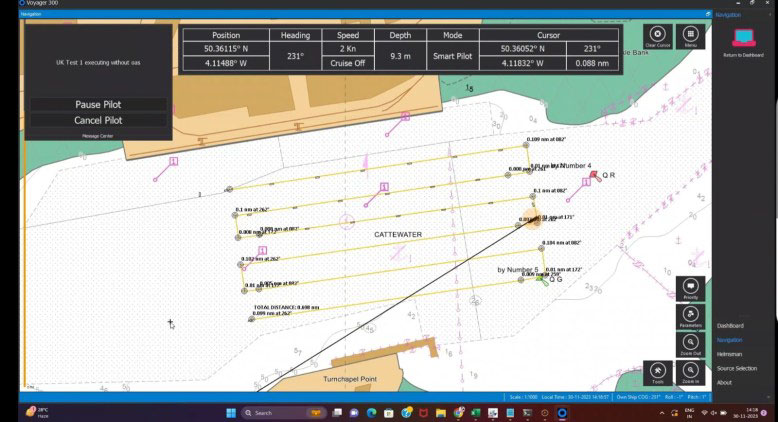This screenshot has height=422, width=778.
Task: Open File Explorer from taskbar
Action: point(441,413)
